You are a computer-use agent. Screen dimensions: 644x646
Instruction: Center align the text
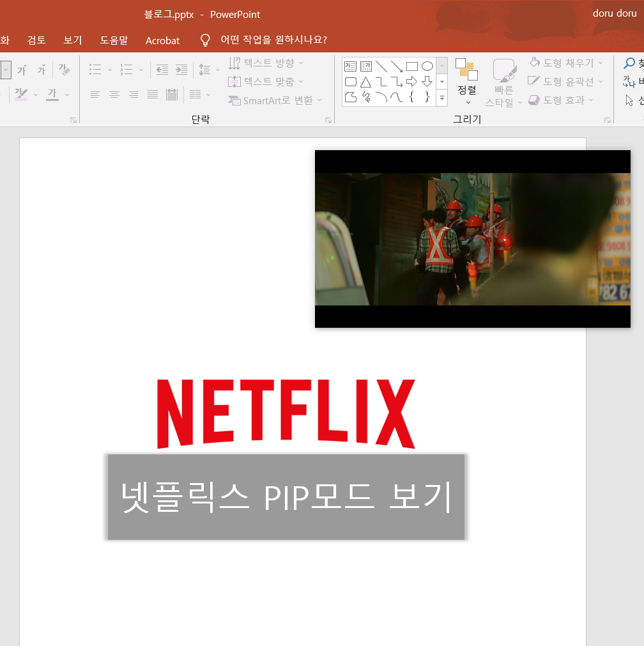[114, 95]
